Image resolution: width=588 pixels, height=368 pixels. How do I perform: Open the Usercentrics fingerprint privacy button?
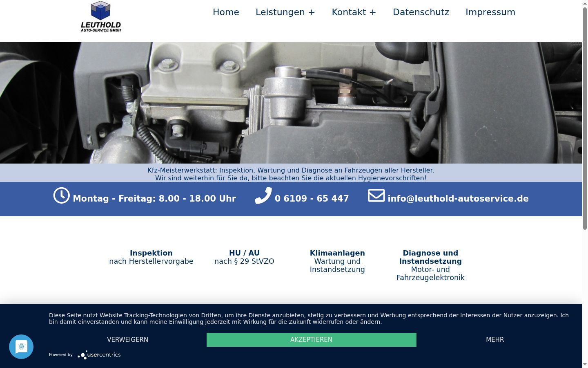tap(21, 347)
